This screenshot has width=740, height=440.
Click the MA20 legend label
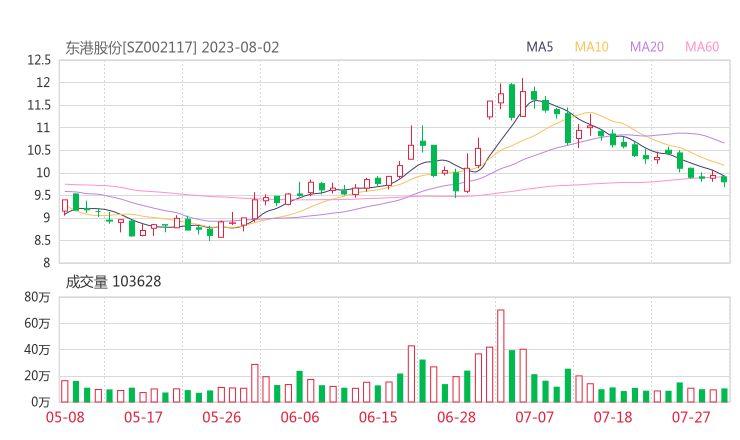pos(647,47)
